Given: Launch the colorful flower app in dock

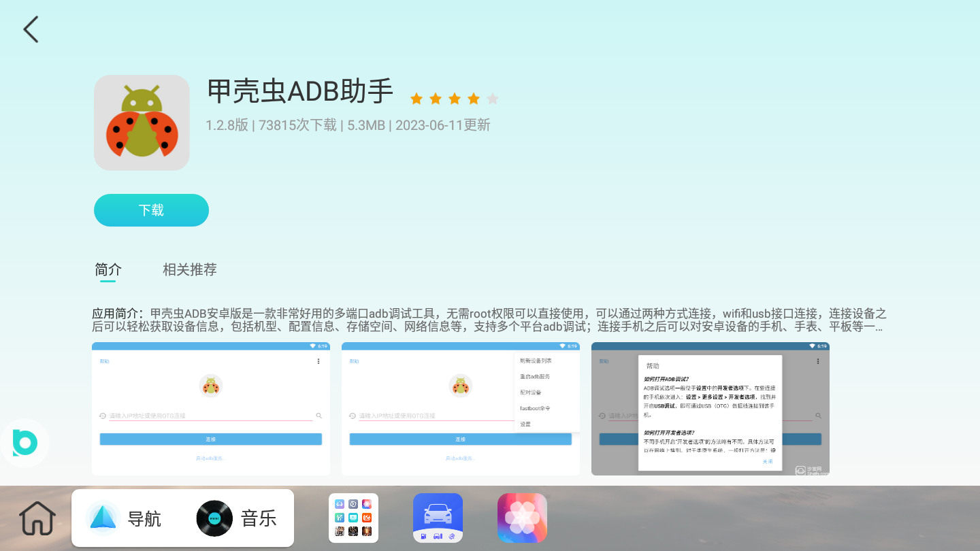Looking at the screenshot, I should pyautogui.click(x=522, y=518).
